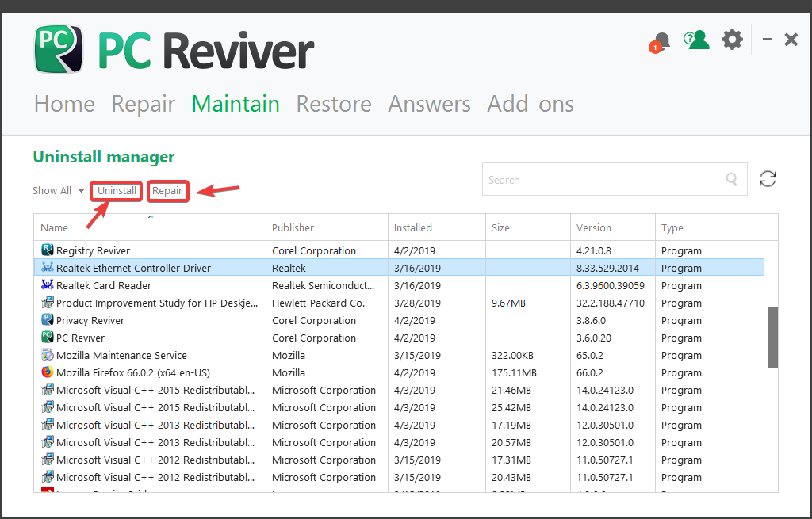Click the Realtek Card Reader icon
812x519 pixels.
pyautogui.click(x=47, y=285)
